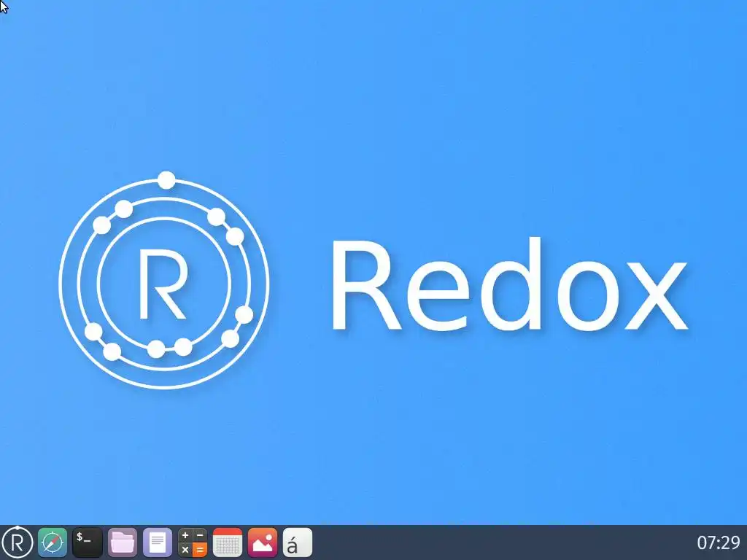Launch the text editor document icon
The width and height of the screenshot is (747, 560).
click(158, 542)
